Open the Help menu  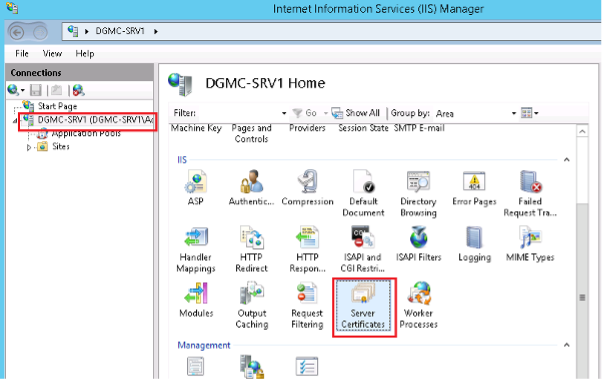tap(85, 53)
